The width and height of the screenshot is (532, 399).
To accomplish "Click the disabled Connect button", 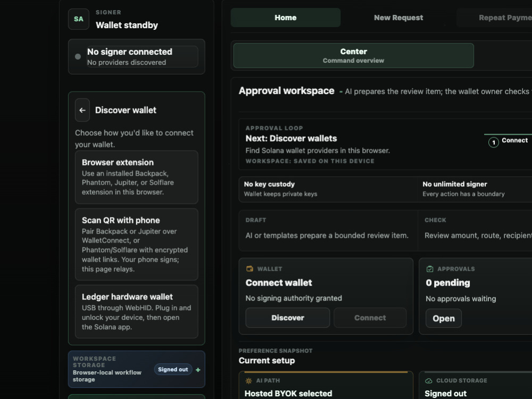I will pyautogui.click(x=370, y=318).
